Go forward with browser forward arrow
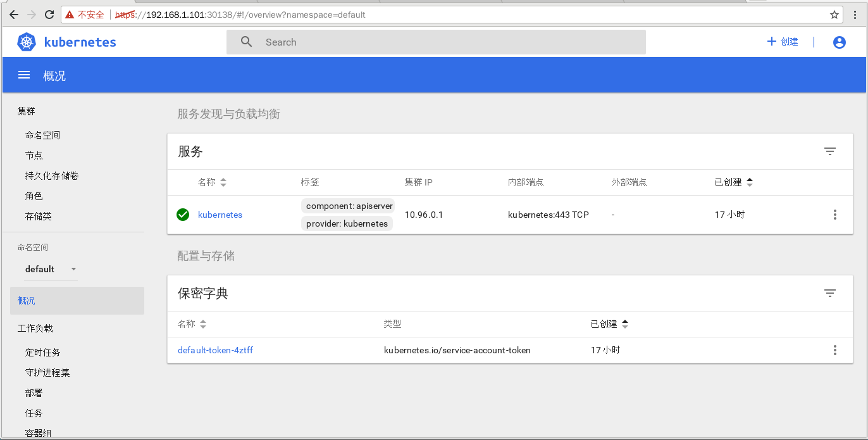Screen dimensions: 868x440 click(x=31, y=15)
